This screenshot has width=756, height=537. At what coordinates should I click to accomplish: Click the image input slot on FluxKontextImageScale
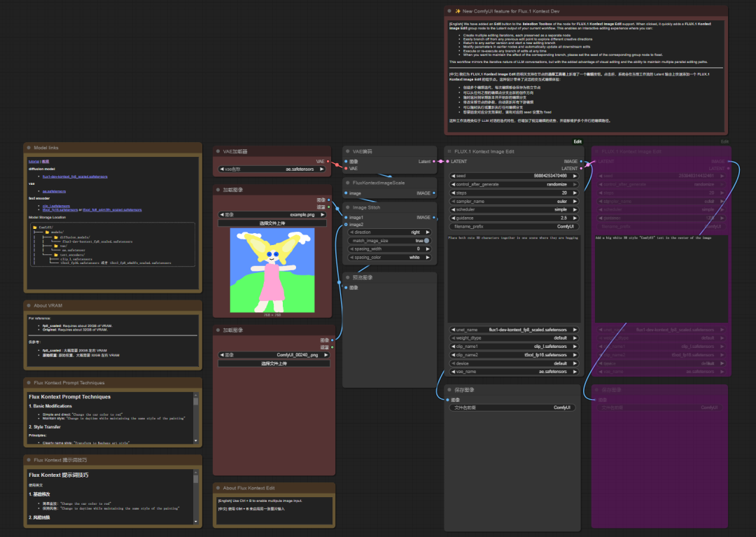pos(346,193)
